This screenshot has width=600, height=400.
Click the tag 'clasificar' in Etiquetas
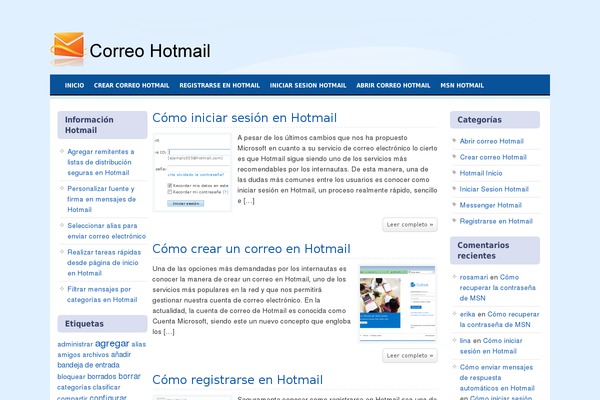pos(106,387)
